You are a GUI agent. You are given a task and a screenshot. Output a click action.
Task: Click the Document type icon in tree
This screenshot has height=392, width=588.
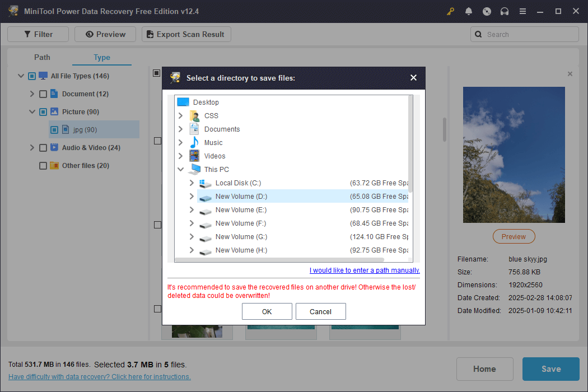coord(54,94)
